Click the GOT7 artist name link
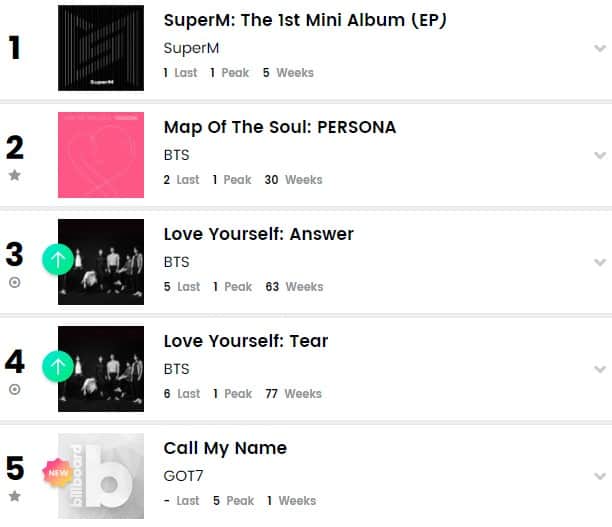612x527 pixels. (x=183, y=476)
